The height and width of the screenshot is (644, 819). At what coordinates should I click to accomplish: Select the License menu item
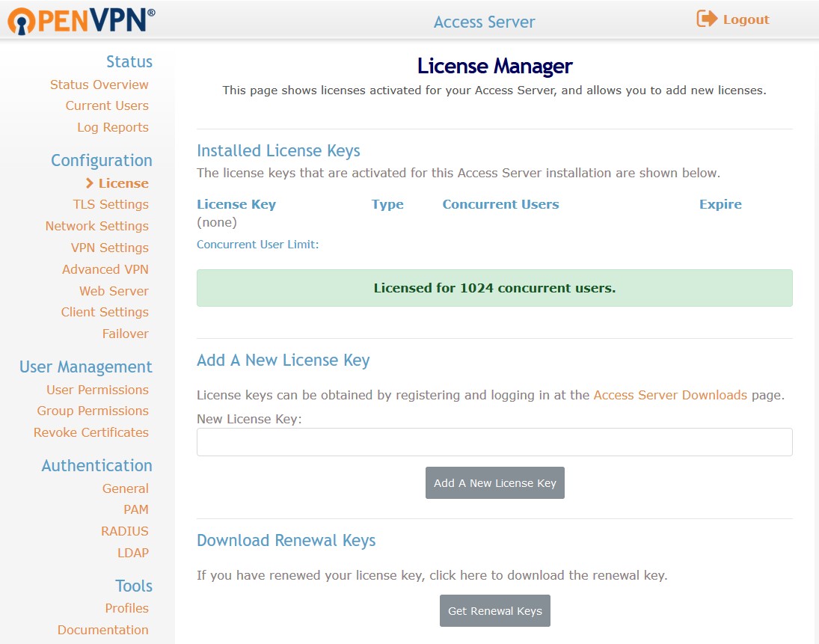[x=123, y=183]
